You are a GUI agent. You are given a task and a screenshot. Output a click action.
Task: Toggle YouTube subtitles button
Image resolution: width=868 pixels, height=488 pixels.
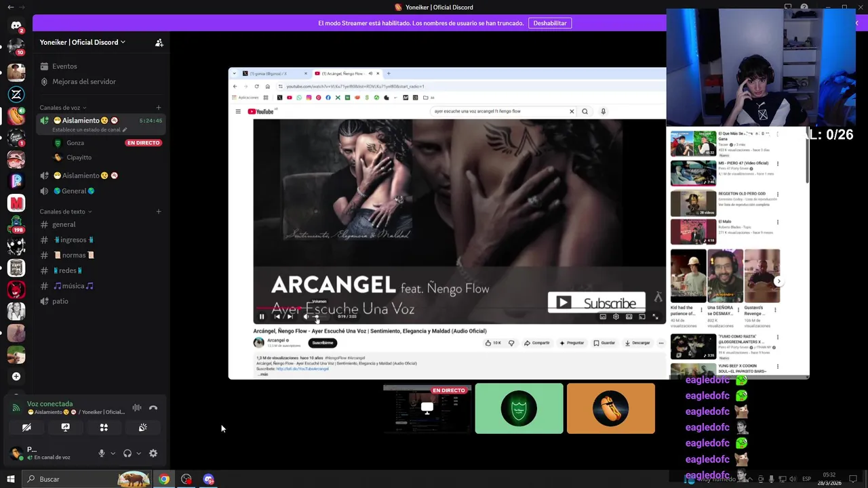pyautogui.click(x=603, y=317)
